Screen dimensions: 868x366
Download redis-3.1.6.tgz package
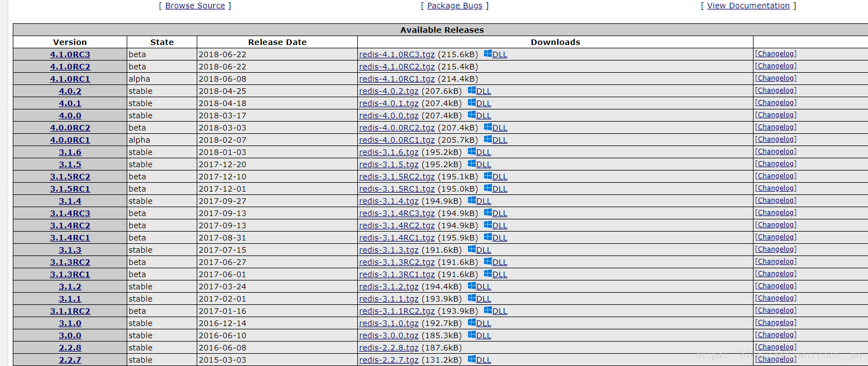pyautogui.click(x=389, y=152)
